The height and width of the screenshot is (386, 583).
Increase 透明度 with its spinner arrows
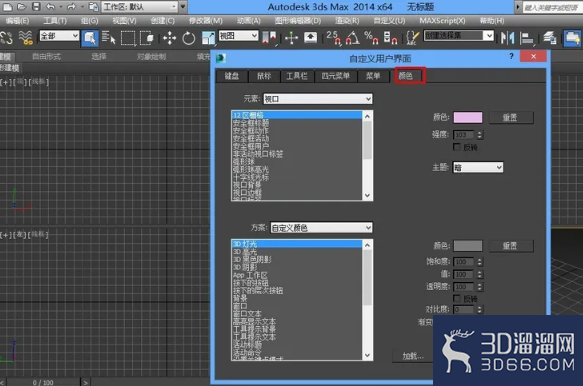[x=480, y=284]
